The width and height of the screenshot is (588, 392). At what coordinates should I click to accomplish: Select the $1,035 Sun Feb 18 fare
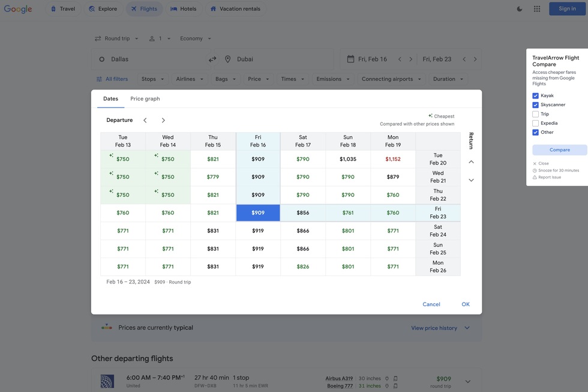pos(348,159)
